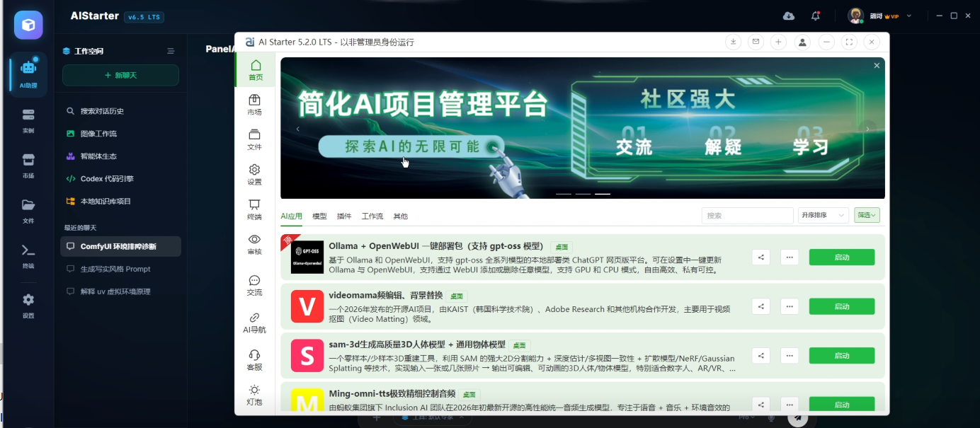Switch to the 插件 tab
Screen dimensions: 980x428
click(344, 216)
